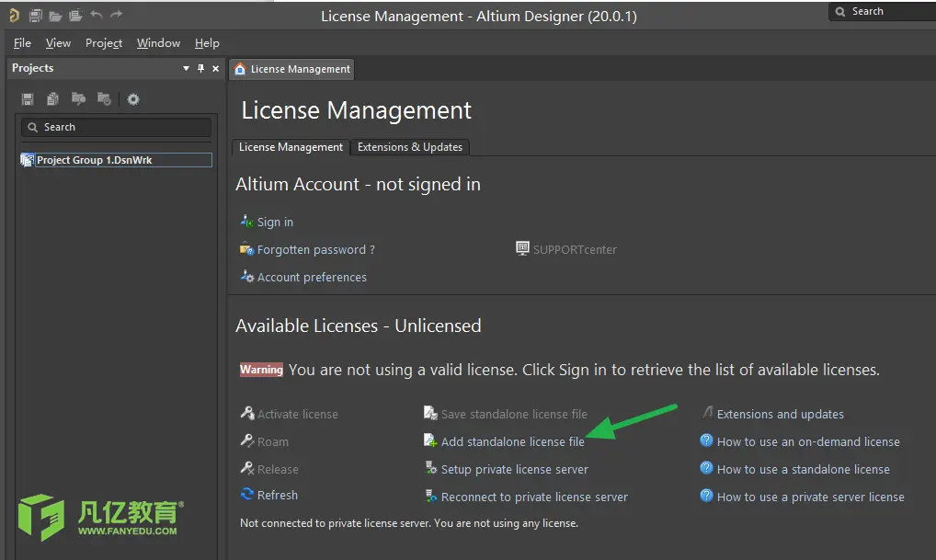Open the Projects panel dropdown arrow
The height and width of the screenshot is (560, 936).
click(187, 69)
